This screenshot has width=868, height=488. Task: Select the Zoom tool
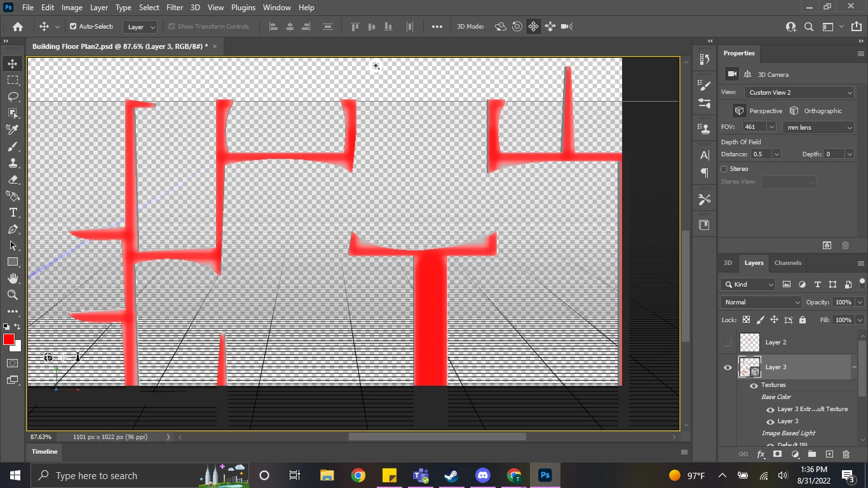click(13, 295)
